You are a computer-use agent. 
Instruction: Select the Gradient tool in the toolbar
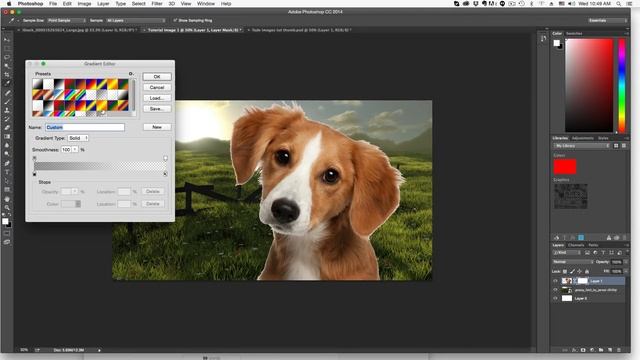click(x=7, y=137)
